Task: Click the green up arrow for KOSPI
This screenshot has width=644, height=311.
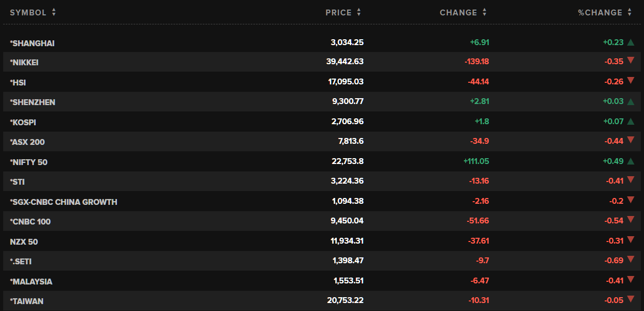Action: click(631, 122)
